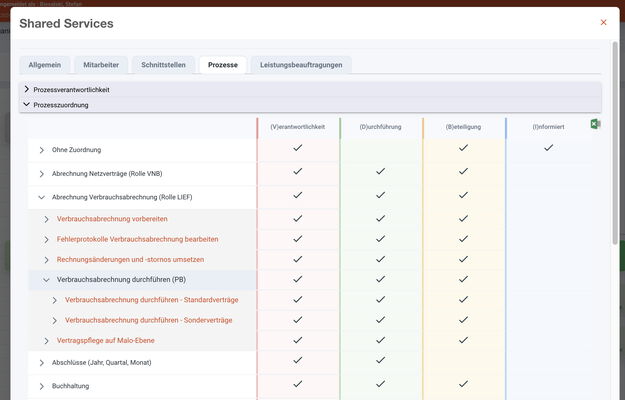Expand Sonderverträge sub-row chevron
625x400 pixels.
pyautogui.click(x=55, y=321)
